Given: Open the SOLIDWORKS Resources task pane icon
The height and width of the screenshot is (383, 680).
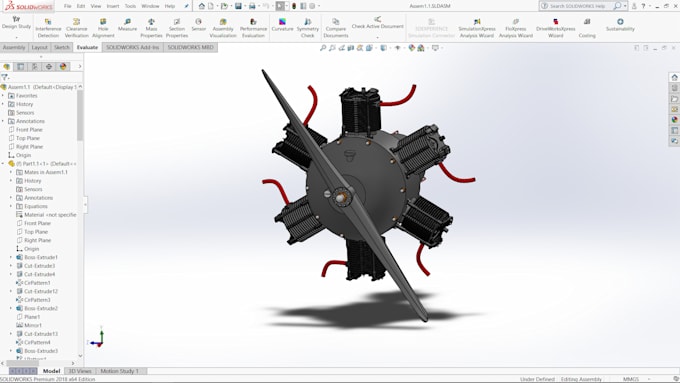Looking at the screenshot, I should [x=674, y=78].
